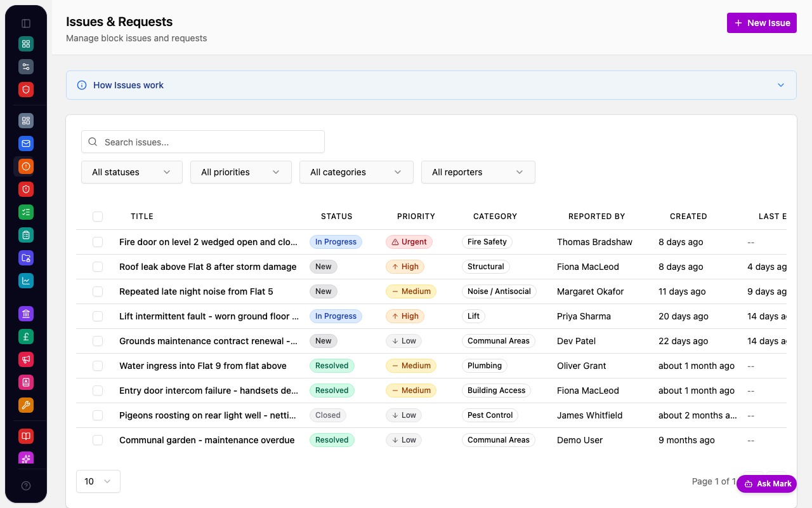Open issue Fire door on level 2 wedged open
This screenshot has width=812, height=508.
[209, 242]
